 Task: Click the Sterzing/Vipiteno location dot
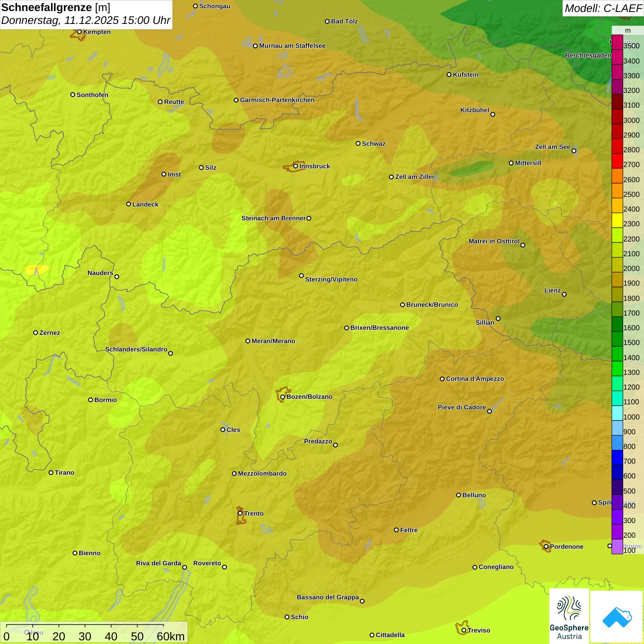(301, 276)
